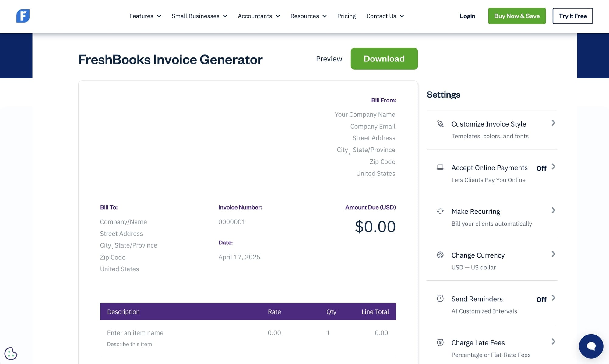Select the Customize Invoice Style pencil icon
The height and width of the screenshot is (364, 609).
[441, 123]
